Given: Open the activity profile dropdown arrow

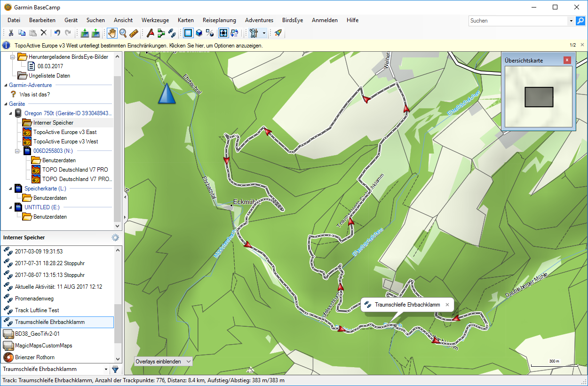Looking at the screenshot, I should pos(264,33).
